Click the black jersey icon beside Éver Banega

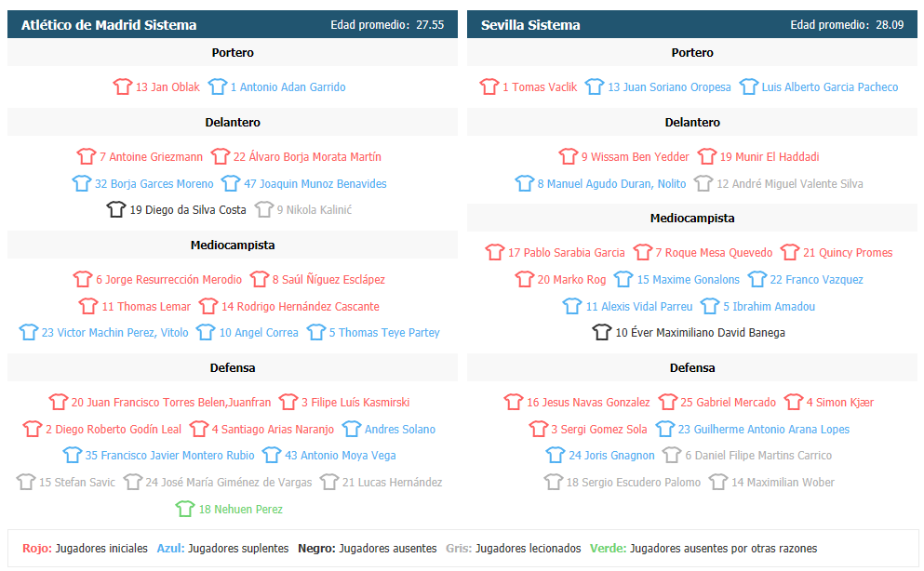click(x=602, y=332)
